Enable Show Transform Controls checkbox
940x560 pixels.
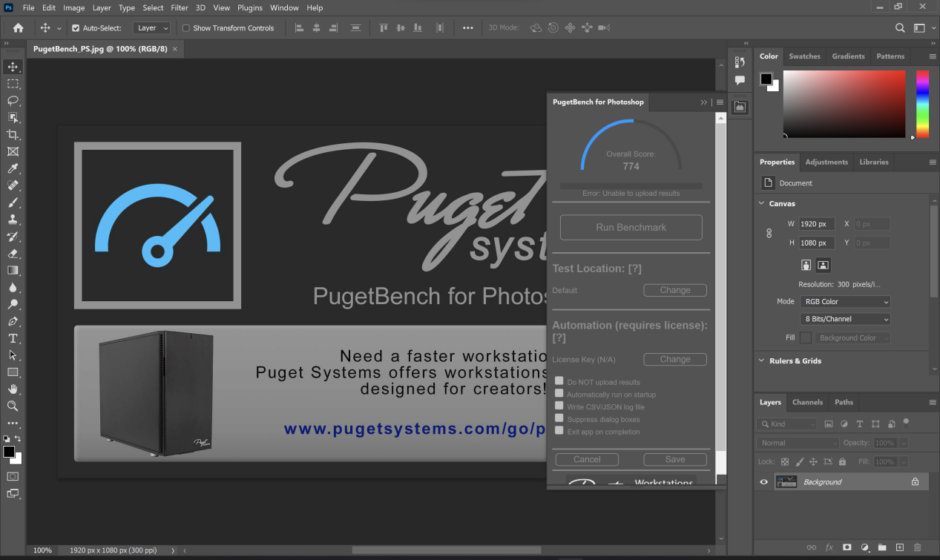[186, 28]
